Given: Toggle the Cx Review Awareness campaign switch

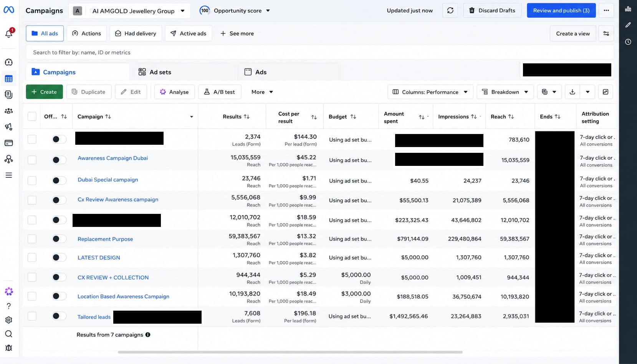Looking at the screenshot, I should 59,200.
